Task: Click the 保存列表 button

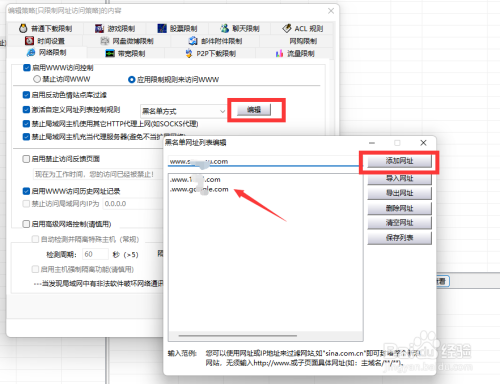Action: 399,238
